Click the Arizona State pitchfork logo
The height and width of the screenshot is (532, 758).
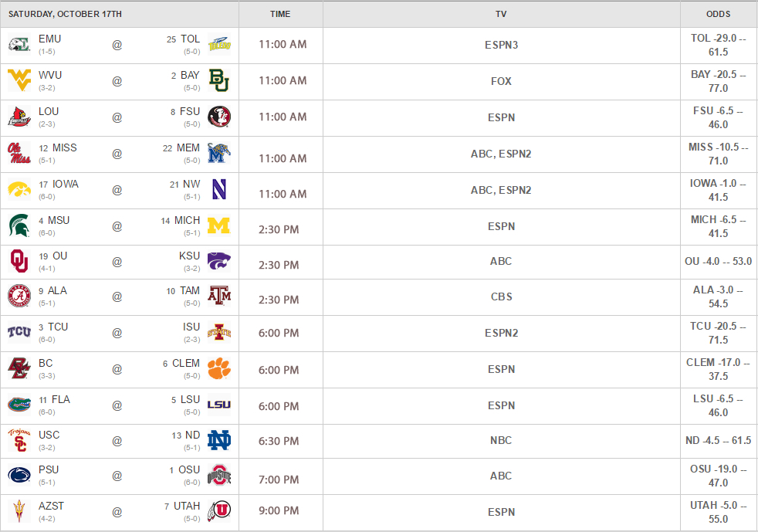coord(19,511)
